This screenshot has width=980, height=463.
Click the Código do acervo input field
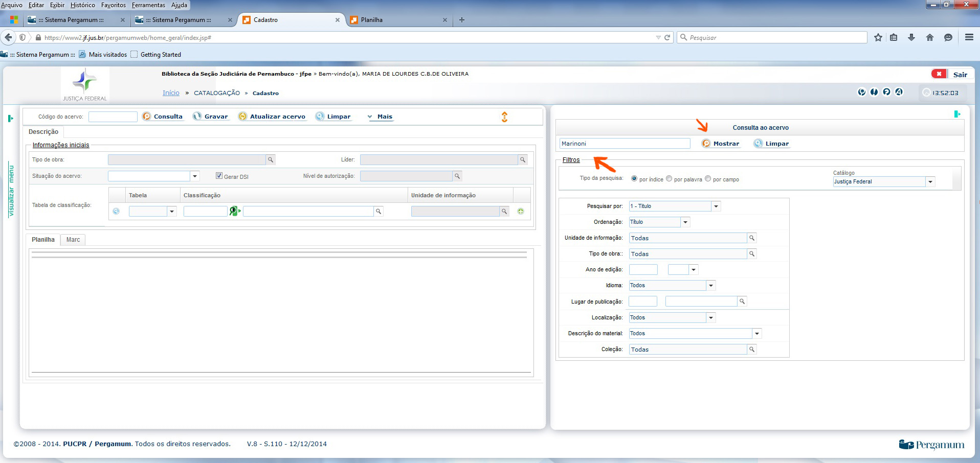[x=113, y=117]
